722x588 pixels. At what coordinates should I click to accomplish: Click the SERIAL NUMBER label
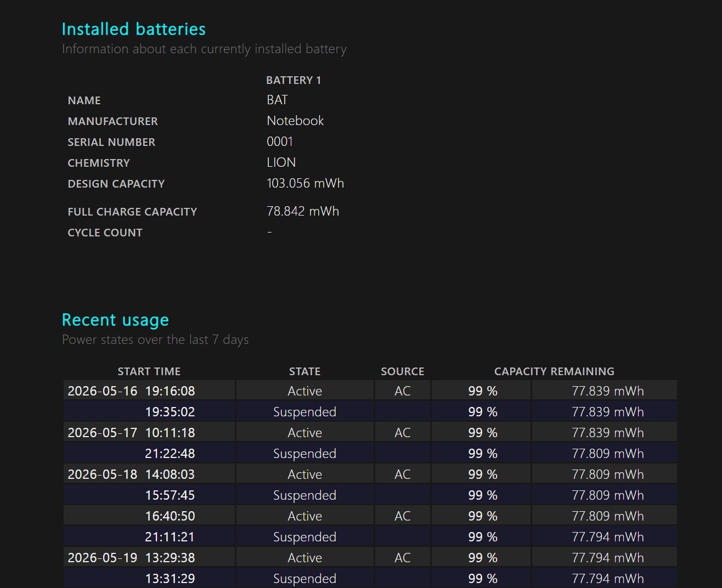point(111,142)
